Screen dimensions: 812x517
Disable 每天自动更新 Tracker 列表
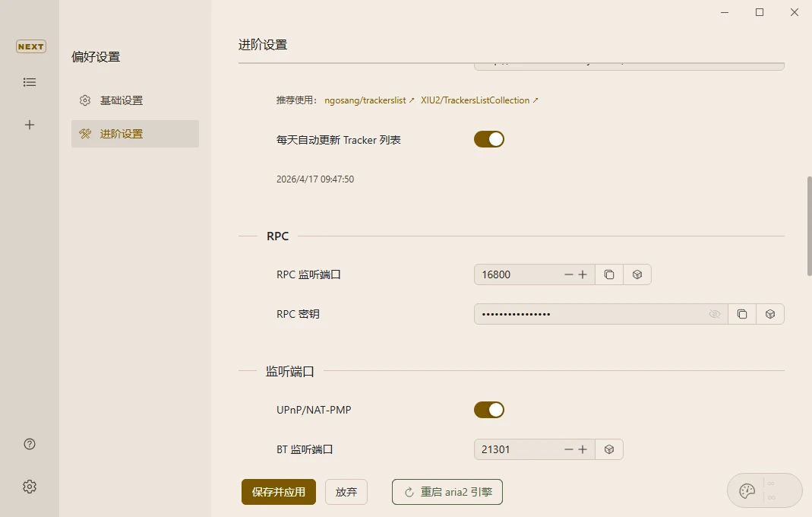pos(488,139)
